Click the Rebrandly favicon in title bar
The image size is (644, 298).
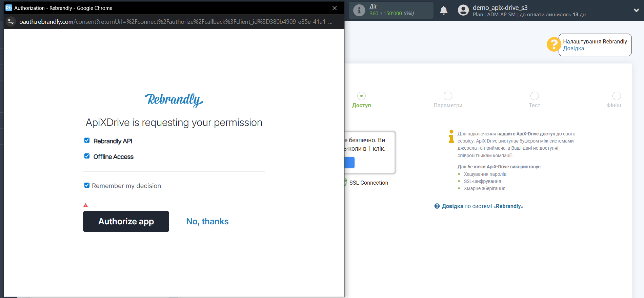[x=9, y=8]
